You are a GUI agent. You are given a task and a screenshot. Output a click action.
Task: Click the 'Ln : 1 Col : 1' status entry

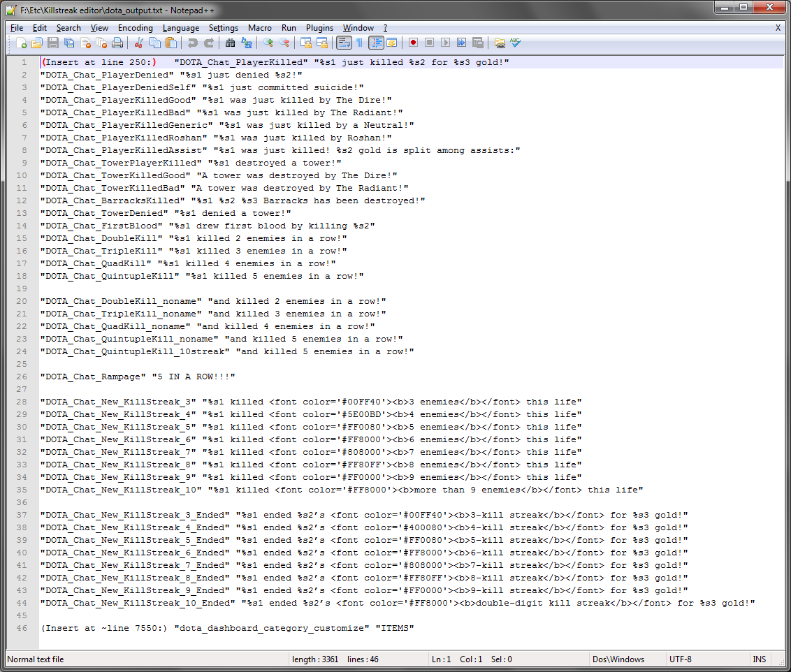click(x=457, y=659)
